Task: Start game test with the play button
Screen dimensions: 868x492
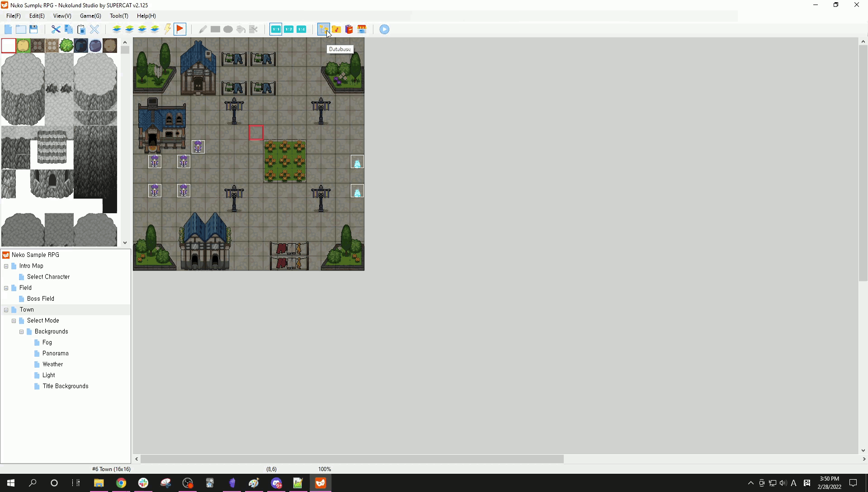Action: point(384,29)
